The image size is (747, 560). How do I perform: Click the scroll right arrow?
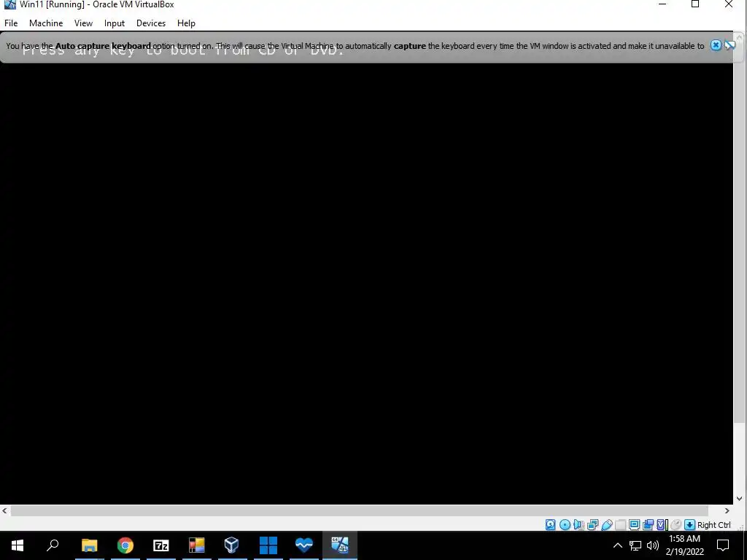click(x=727, y=510)
